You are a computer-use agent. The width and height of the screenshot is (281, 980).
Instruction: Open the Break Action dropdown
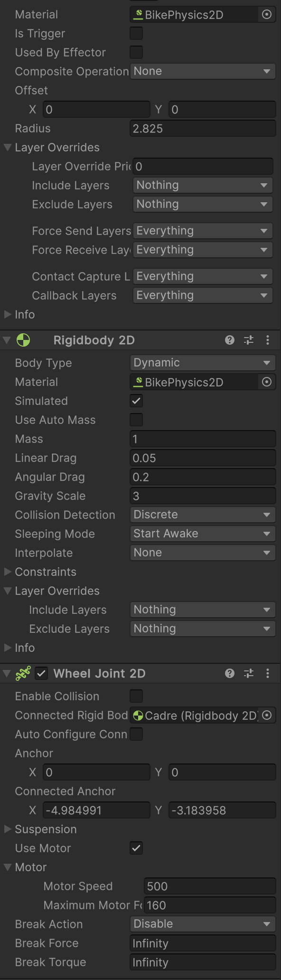[203, 924]
